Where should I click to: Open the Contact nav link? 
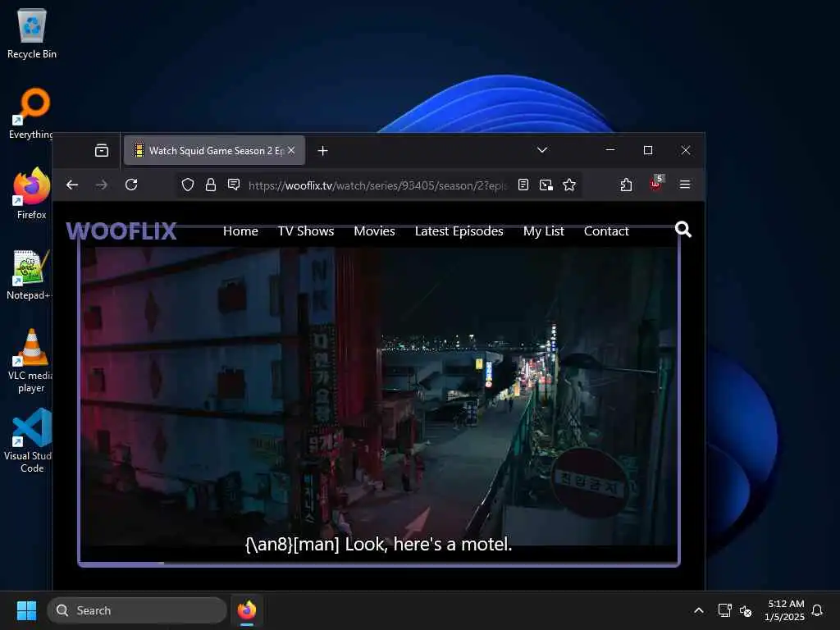pos(606,231)
